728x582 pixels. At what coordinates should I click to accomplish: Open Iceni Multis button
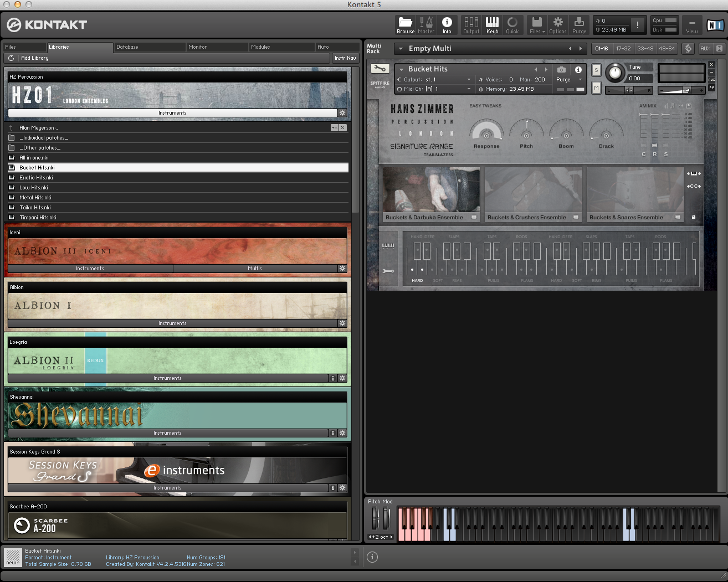[255, 269]
